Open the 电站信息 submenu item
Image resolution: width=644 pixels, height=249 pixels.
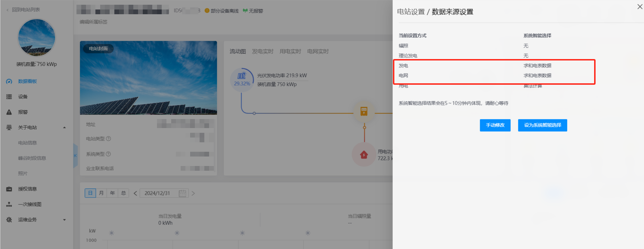(x=27, y=143)
